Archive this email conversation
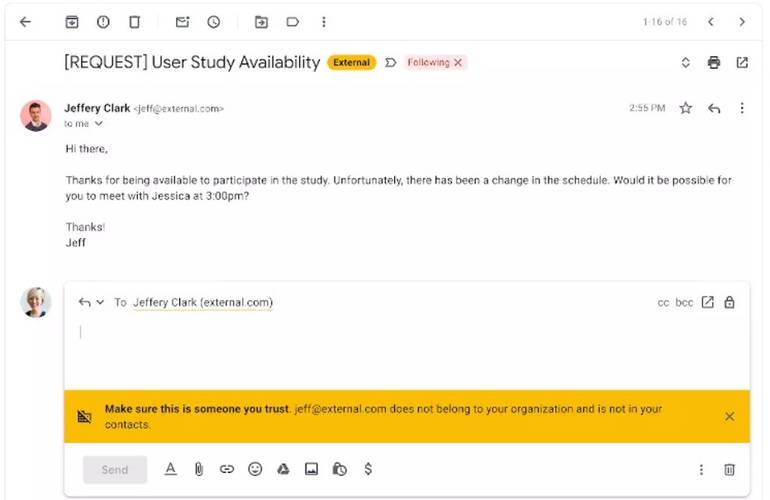 pos(72,22)
